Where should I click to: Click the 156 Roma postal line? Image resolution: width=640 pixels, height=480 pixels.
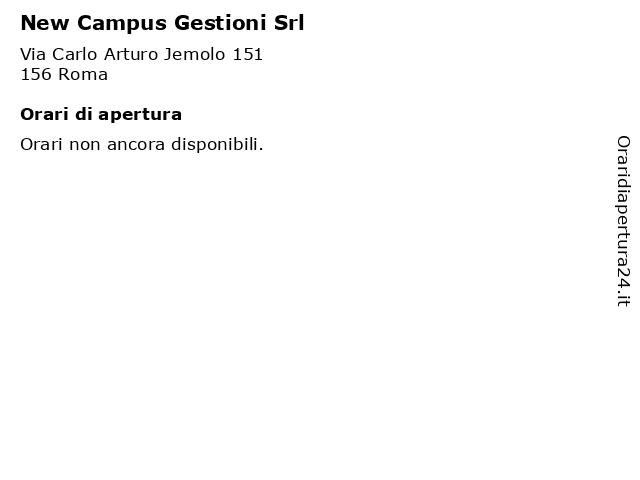[64, 75]
